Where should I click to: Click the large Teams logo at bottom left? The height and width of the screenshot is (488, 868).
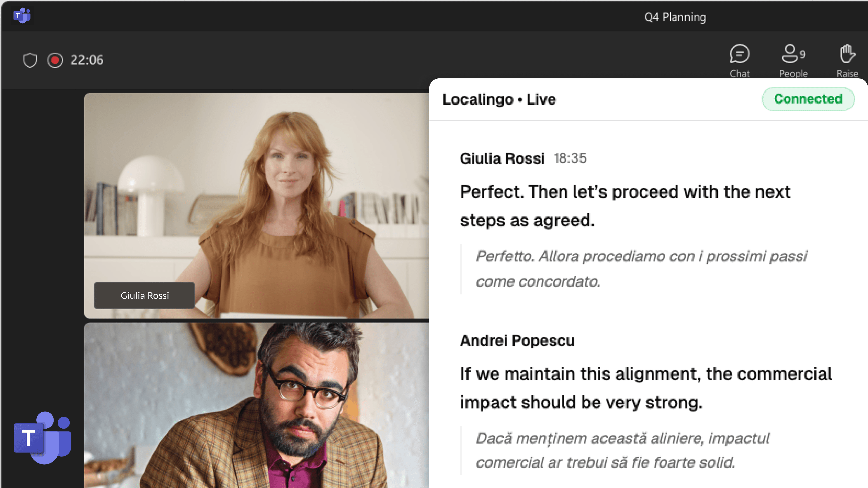pyautogui.click(x=42, y=438)
